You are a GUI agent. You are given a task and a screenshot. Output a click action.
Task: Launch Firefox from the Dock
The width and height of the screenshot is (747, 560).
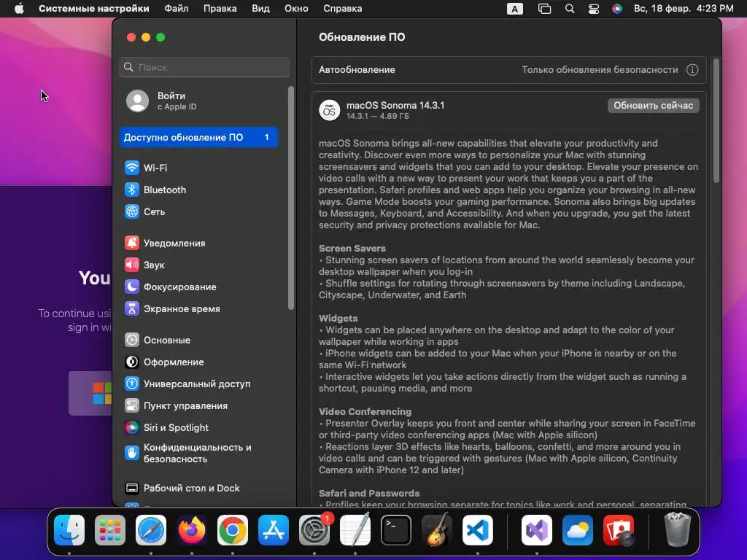tap(192, 530)
